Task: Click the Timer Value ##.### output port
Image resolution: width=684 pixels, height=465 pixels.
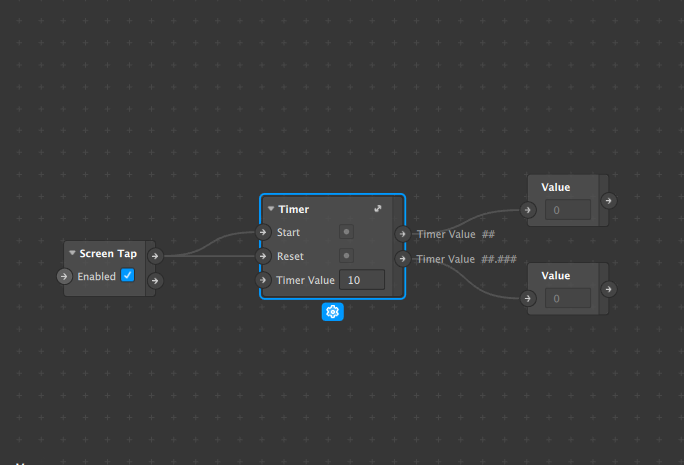Action: [x=402, y=259]
